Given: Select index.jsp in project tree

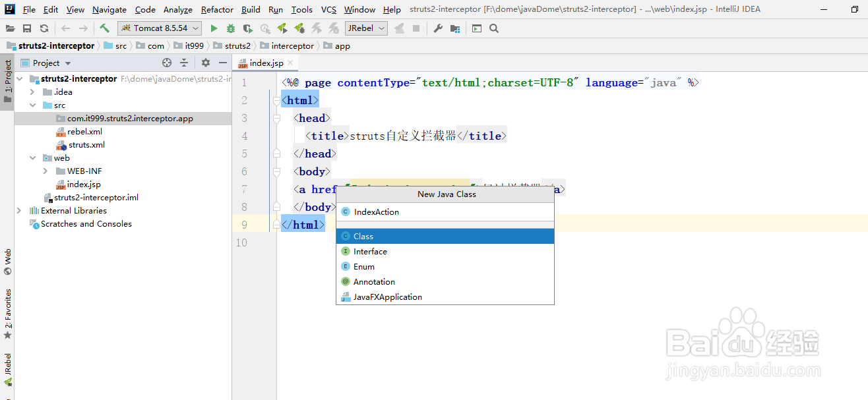Looking at the screenshot, I should click(84, 185).
